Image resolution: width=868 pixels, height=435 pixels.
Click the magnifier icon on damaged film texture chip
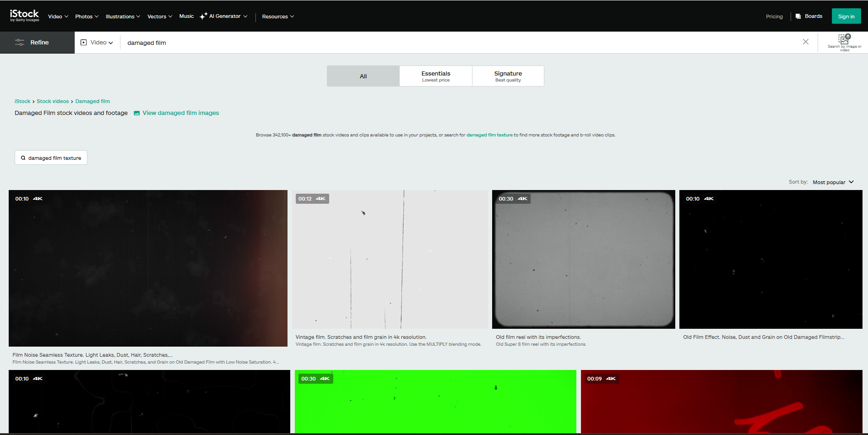[x=23, y=158]
